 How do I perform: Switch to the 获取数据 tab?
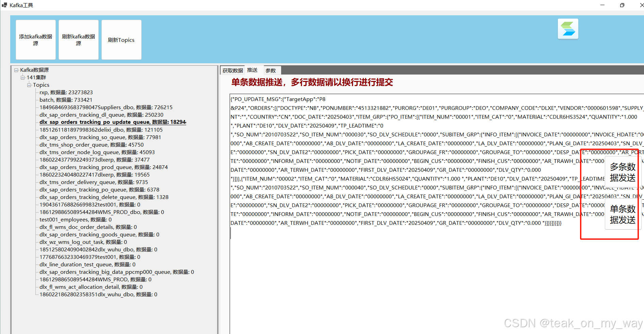point(233,70)
